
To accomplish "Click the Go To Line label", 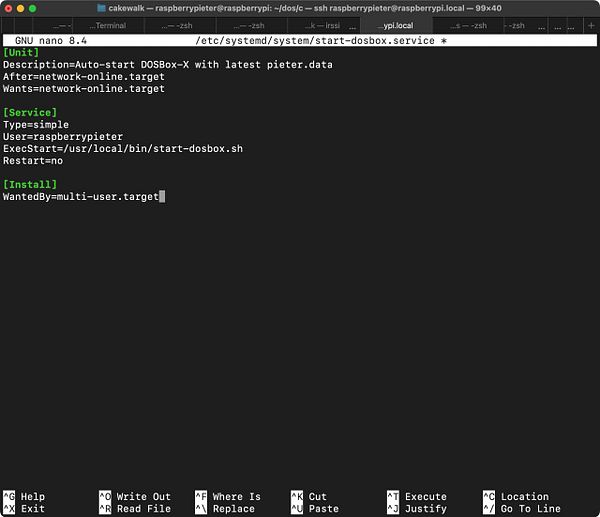I will coord(531,509).
